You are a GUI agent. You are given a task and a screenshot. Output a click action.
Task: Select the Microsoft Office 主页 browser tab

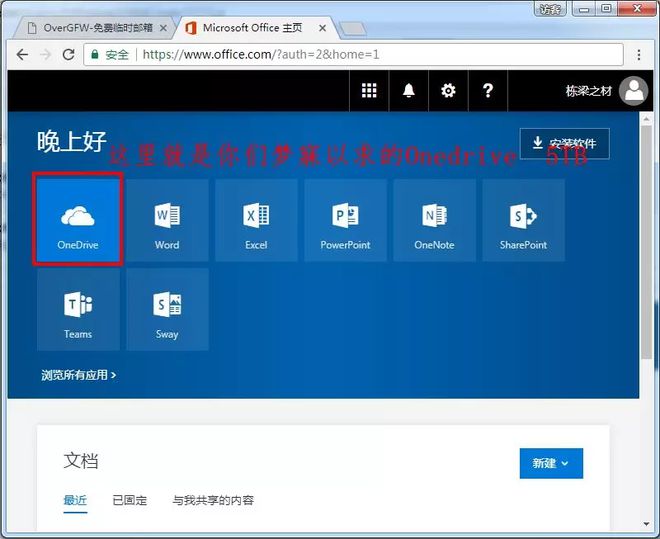click(257, 28)
